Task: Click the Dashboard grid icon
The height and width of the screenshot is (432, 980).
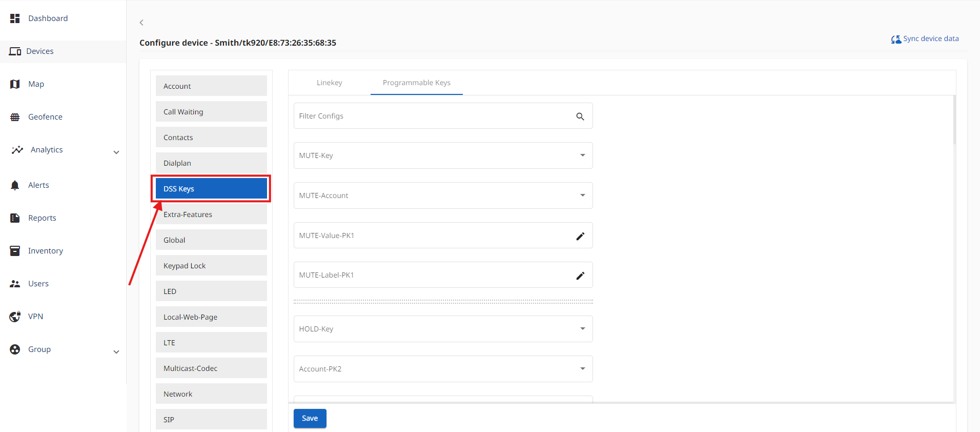Action: [x=15, y=18]
